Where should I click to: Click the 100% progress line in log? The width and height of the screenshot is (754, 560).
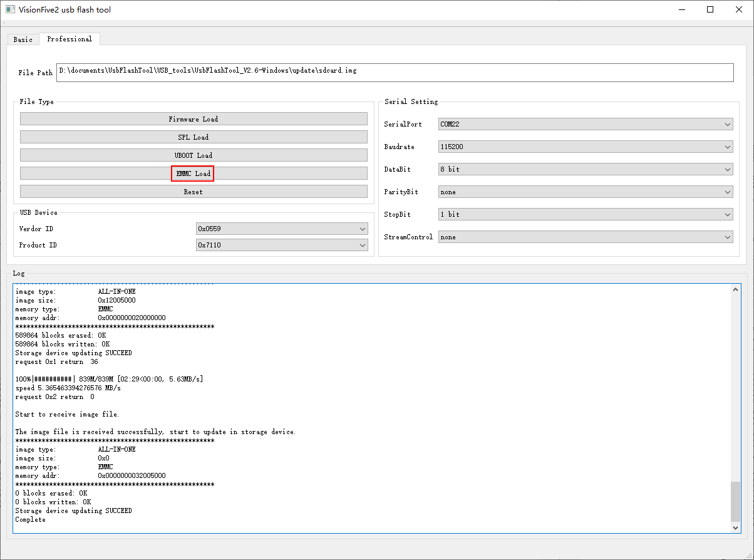pyautogui.click(x=109, y=379)
